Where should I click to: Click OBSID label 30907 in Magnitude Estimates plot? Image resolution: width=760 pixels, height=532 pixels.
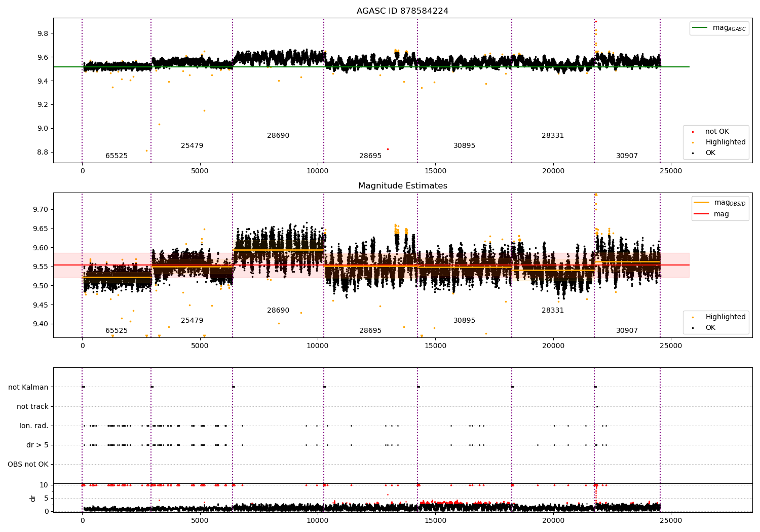tap(627, 331)
